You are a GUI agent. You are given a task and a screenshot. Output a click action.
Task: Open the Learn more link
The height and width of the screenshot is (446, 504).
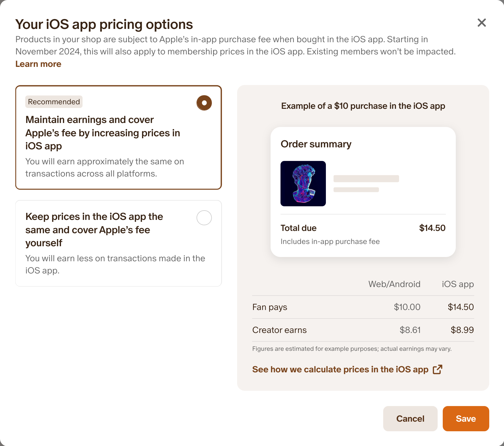(38, 64)
